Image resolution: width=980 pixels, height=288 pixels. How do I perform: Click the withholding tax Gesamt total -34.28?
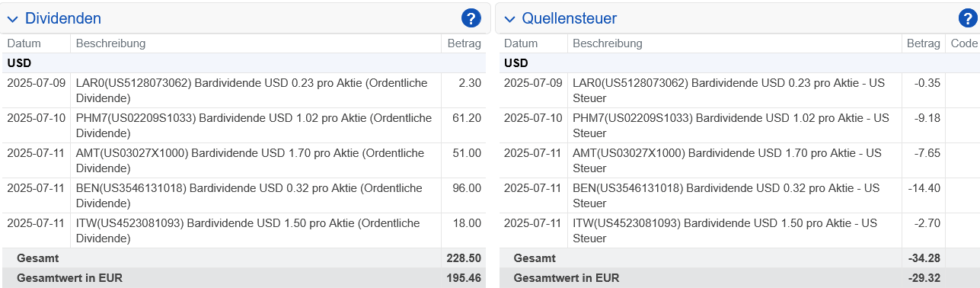[x=923, y=258]
